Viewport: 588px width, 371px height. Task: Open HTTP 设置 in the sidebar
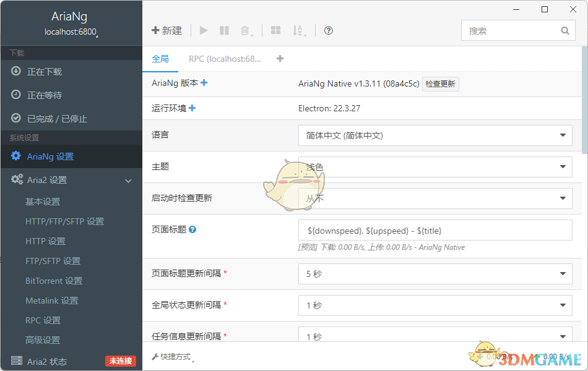click(45, 241)
